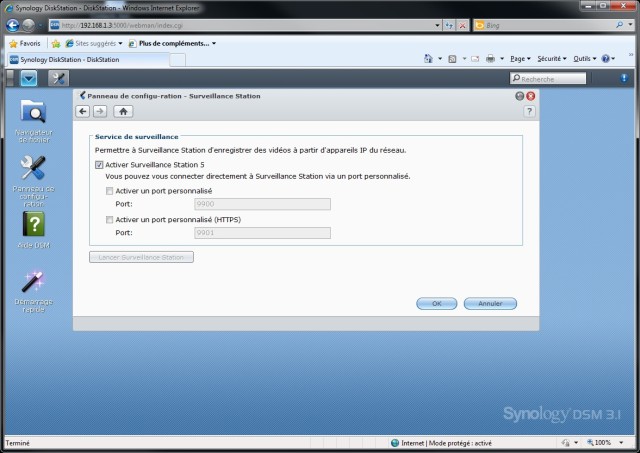This screenshot has height=453, width=640.
Task: Open the Outils menu
Action: click(x=584, y=59)
